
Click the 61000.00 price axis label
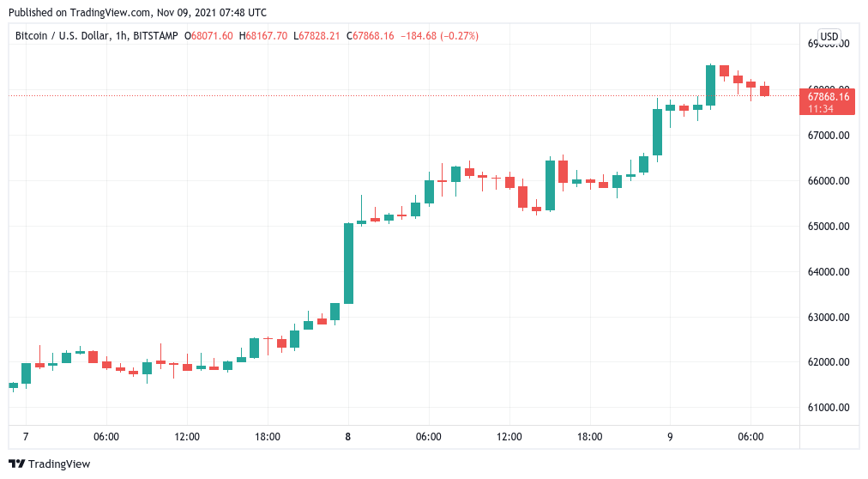tap(828, 408)
